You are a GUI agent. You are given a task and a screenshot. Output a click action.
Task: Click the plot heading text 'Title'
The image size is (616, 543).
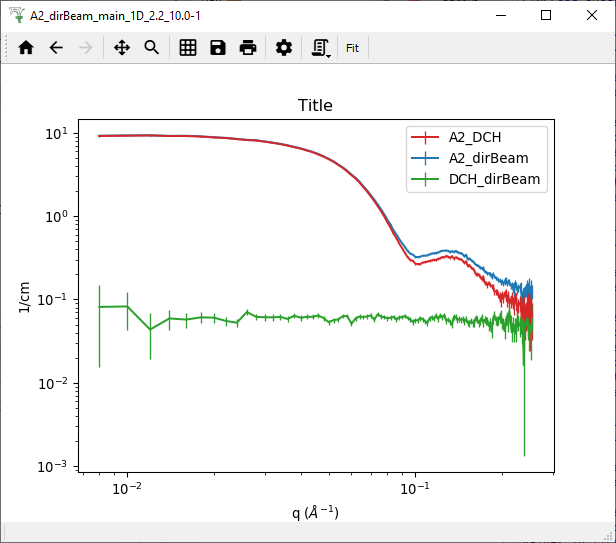tap(315, 106)
